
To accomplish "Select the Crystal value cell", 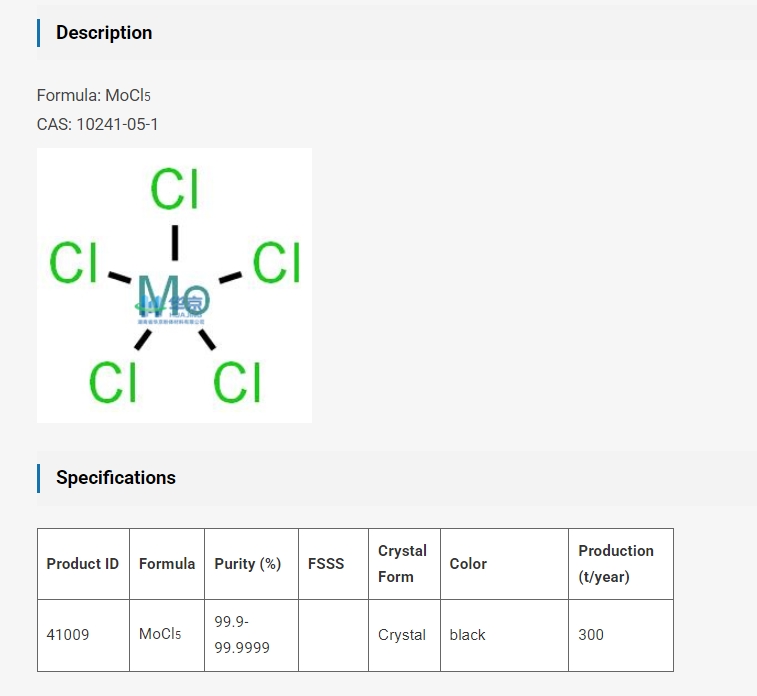I will click(402, 635).
